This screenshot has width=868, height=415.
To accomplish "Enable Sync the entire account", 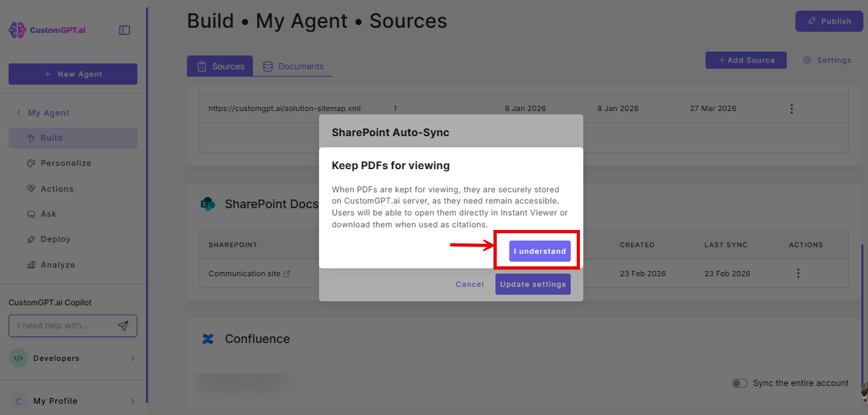I will tap(740, 383).
